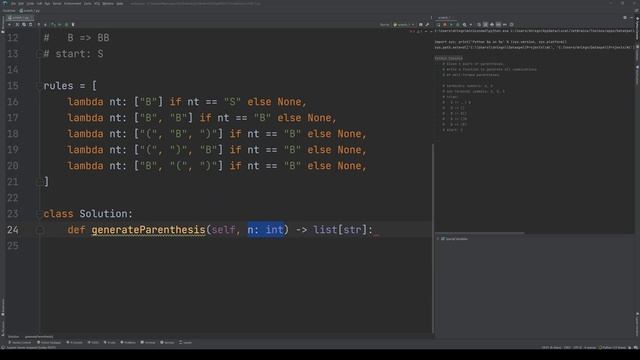
Task: Click the file name in navigation bar
Action: point(30,11)
